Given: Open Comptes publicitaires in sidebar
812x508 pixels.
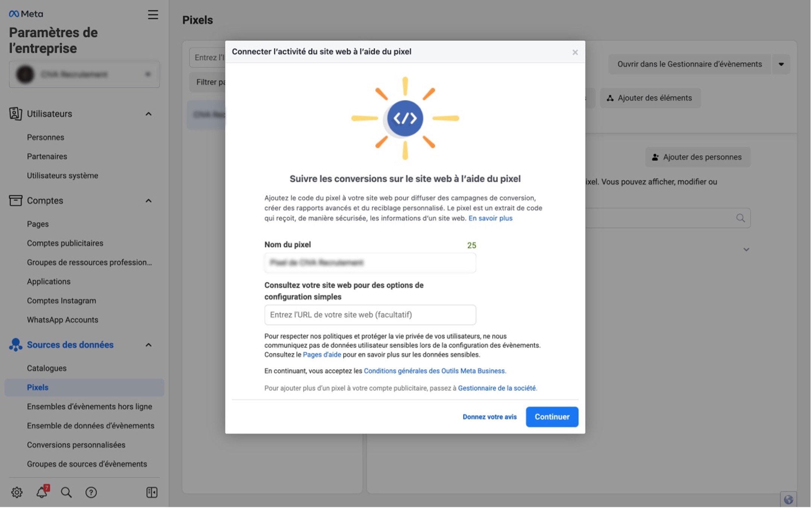Looking at the screenshot, I should [65, 243].
